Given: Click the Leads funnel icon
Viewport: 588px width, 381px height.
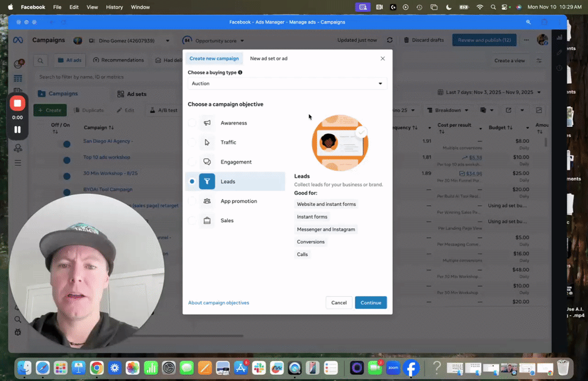Looking at the screenshot, I should [x=207, y=181].
